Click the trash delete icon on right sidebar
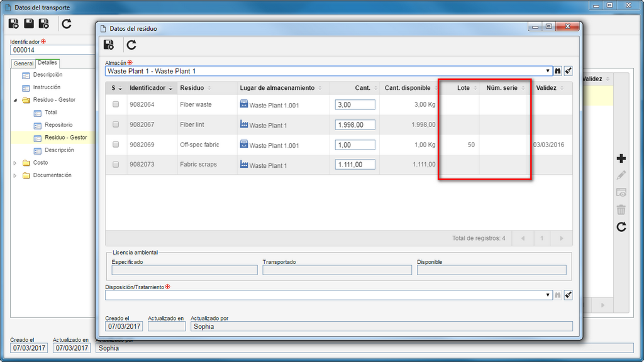The image size is (644, 362). point(621,210)
